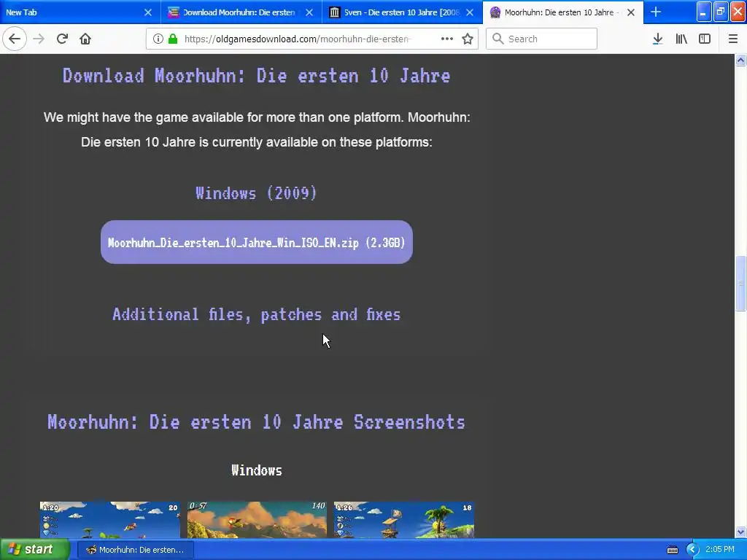The image size is (747, 560).
Task: Go back to the previous page
Action: pos(15,39)
